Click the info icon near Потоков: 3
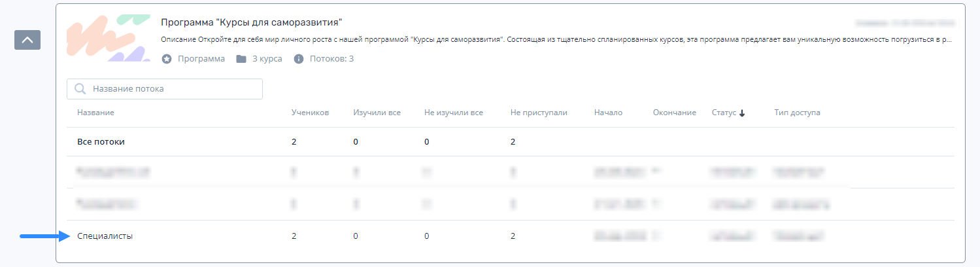The width and height of the screenshot is (980, 267). tap(299, 59)
